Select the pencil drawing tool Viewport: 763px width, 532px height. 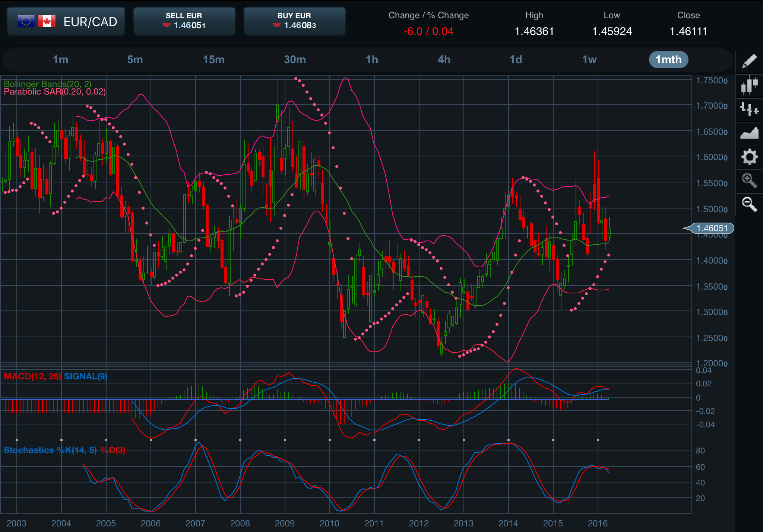pyautogui.click(x=749, y=61)
